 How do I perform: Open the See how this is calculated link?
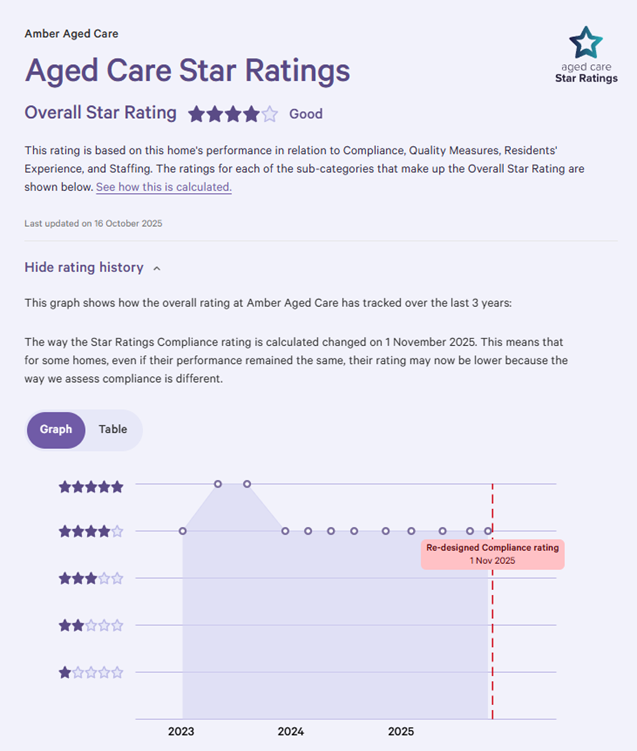coord(164,187)
